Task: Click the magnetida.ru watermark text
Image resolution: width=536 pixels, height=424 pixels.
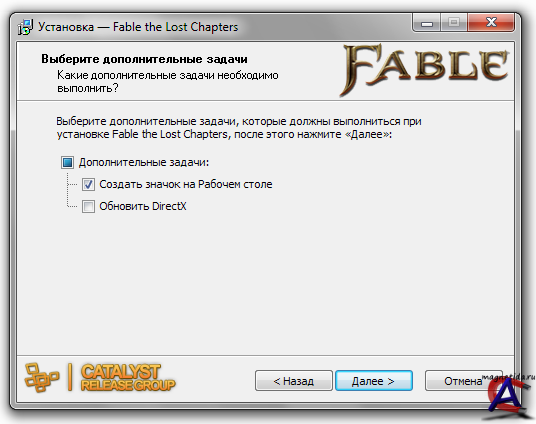Action: (x=508, y=377)
